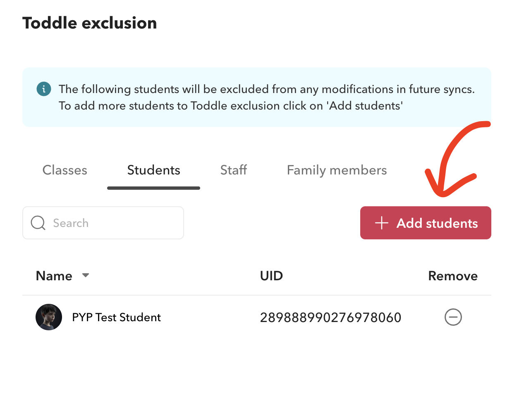Click the plus icon on Add students
The height and width of the screenshot is (420, 512).
click(381, 223)
